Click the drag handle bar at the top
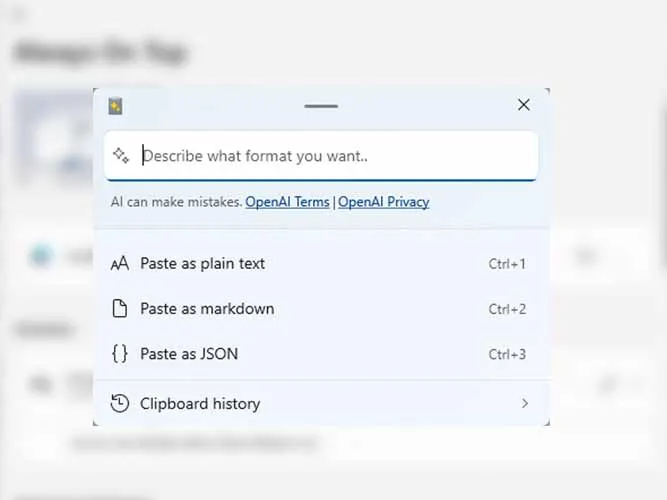 (x=321, y=106)
